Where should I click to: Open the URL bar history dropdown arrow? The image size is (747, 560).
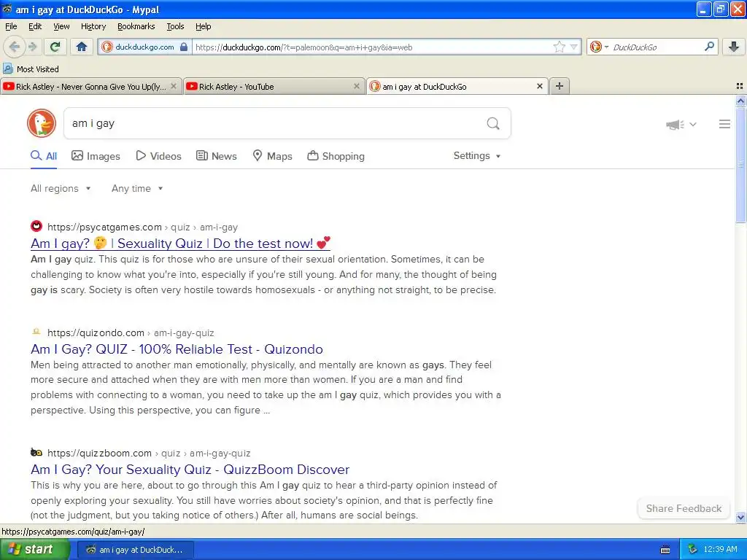573,47
